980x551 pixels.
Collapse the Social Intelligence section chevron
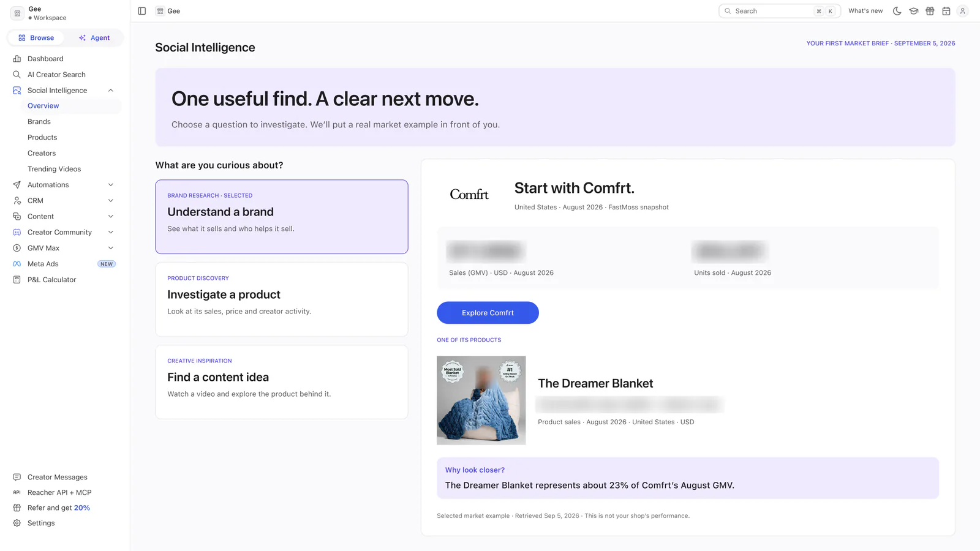point(111,91)
